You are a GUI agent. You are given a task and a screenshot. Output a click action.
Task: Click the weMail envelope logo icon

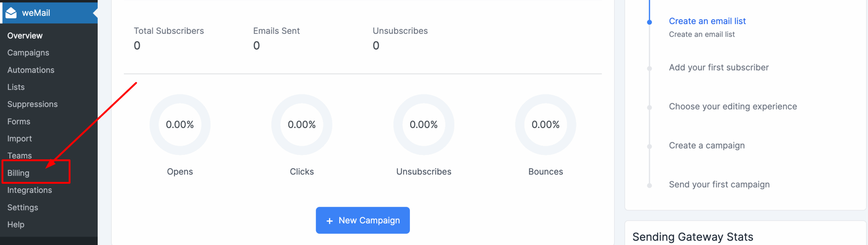click(11, 13)
